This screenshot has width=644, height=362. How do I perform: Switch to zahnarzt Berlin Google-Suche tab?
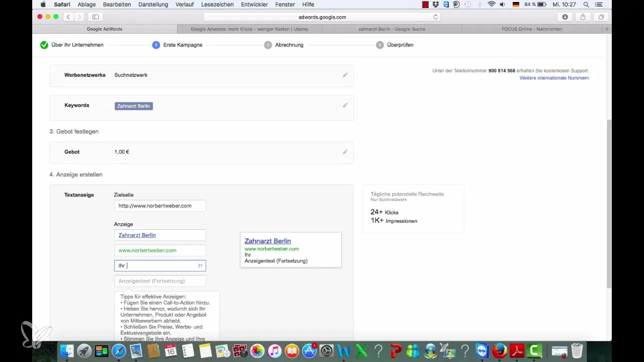[x=391, y=29]
